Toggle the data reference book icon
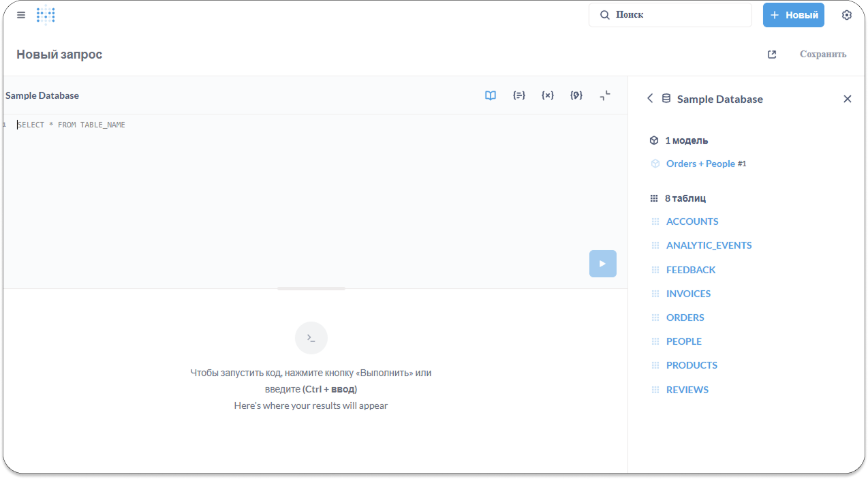The image size is (868, 479). coord(491,95)
